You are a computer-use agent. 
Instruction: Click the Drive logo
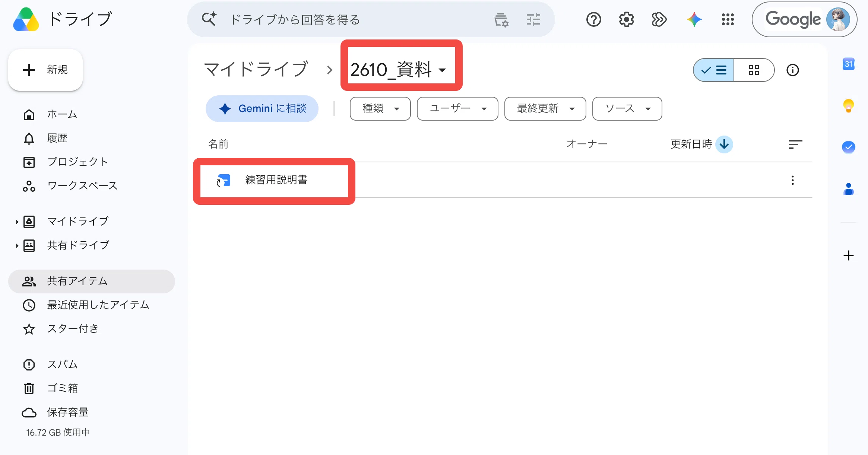[x=26, y=19]
